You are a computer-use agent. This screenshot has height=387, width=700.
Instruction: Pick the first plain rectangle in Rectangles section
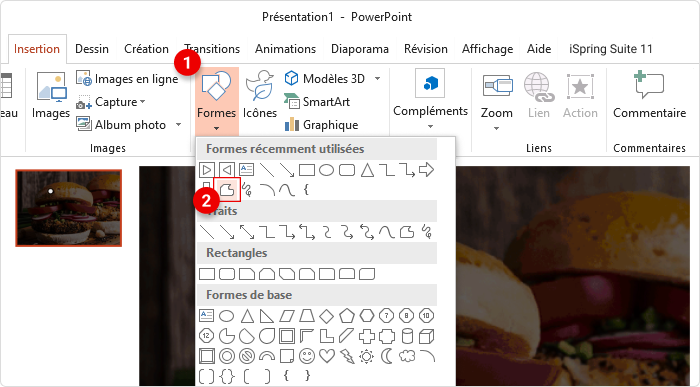(x=207, y=274)
